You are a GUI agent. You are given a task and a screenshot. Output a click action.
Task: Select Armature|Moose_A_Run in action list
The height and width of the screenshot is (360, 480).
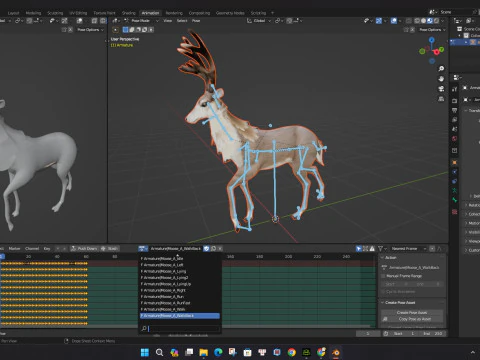point(180,297)
